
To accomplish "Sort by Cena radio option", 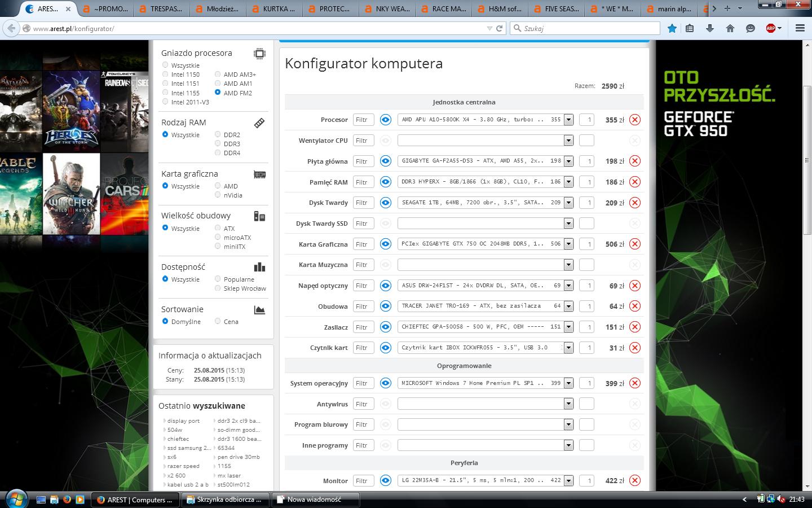I will coord(218,321).
